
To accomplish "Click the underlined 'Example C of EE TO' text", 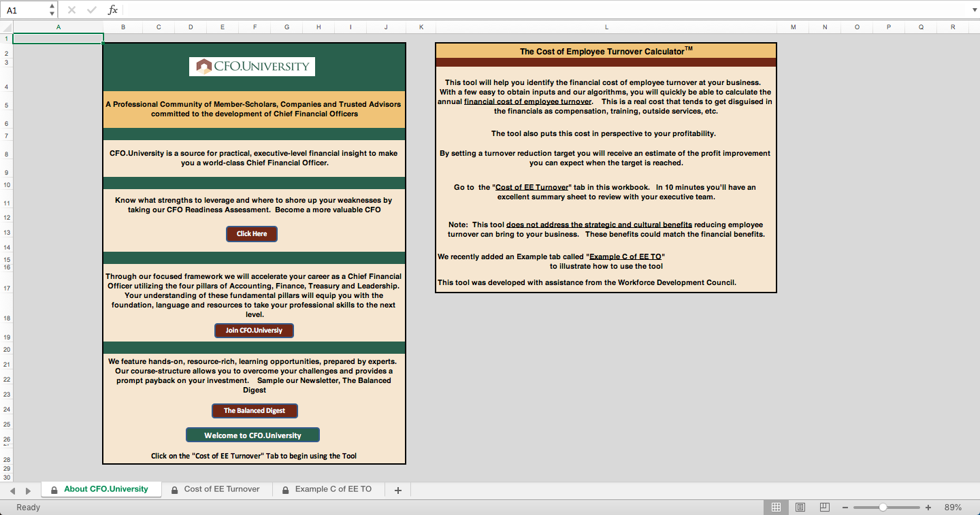I will [x=625, y=256].
